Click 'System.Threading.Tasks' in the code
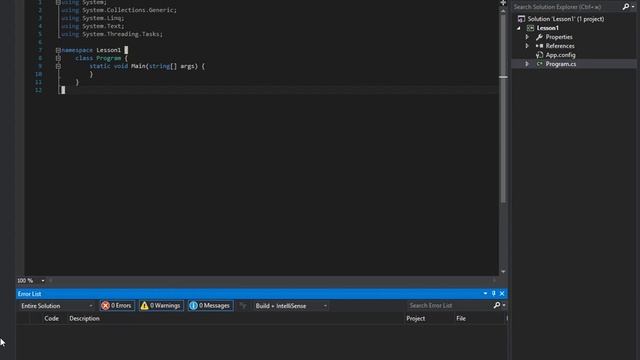 pyautogui.click(x=121, y=34)
